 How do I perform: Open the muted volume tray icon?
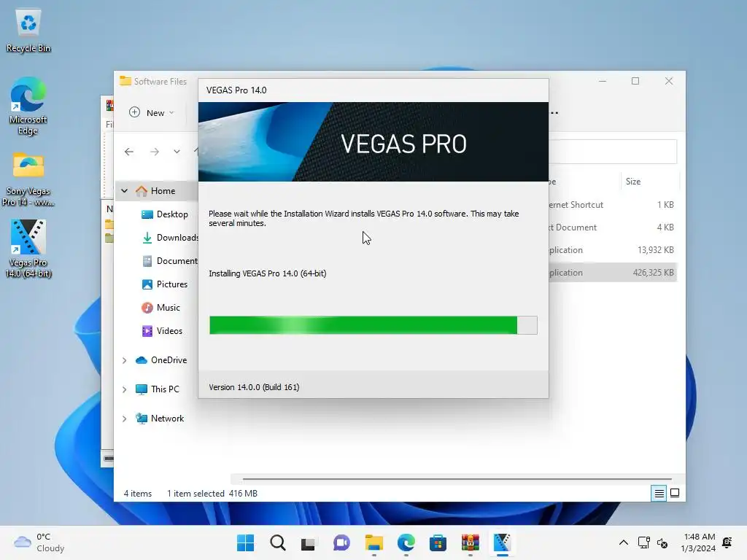point(662,542)
